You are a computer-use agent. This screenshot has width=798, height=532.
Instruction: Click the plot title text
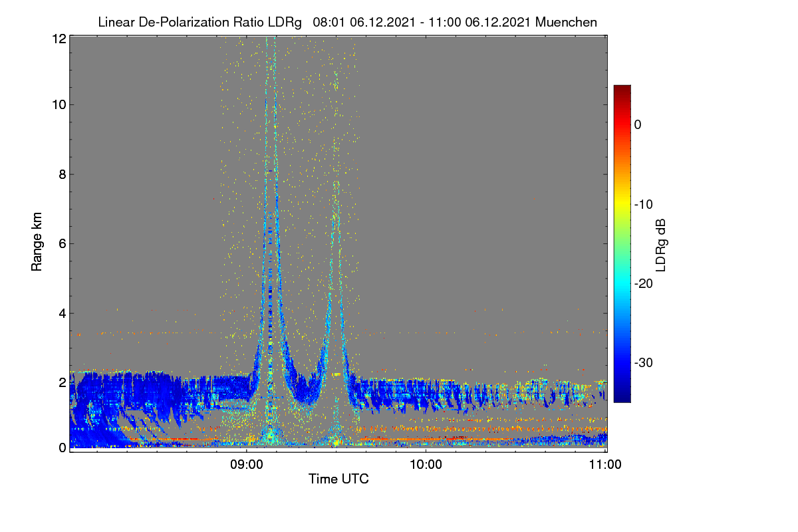click(x=347, y=22)
